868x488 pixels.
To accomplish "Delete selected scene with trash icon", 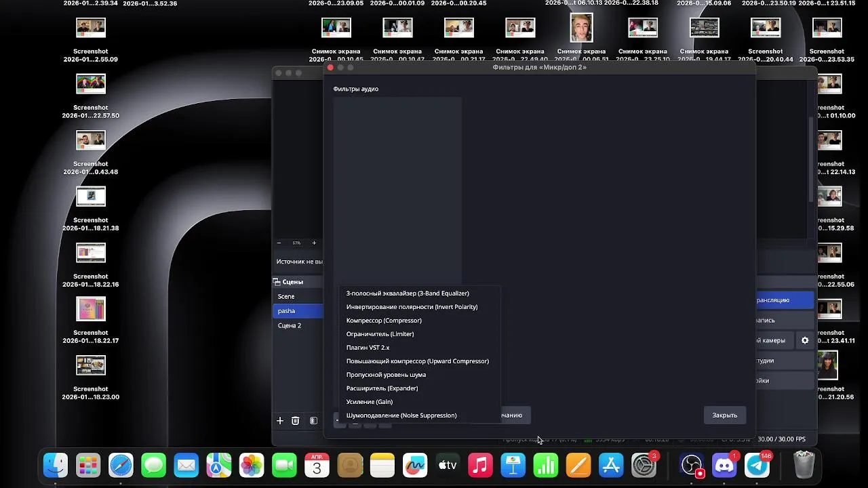I will 295,421.
